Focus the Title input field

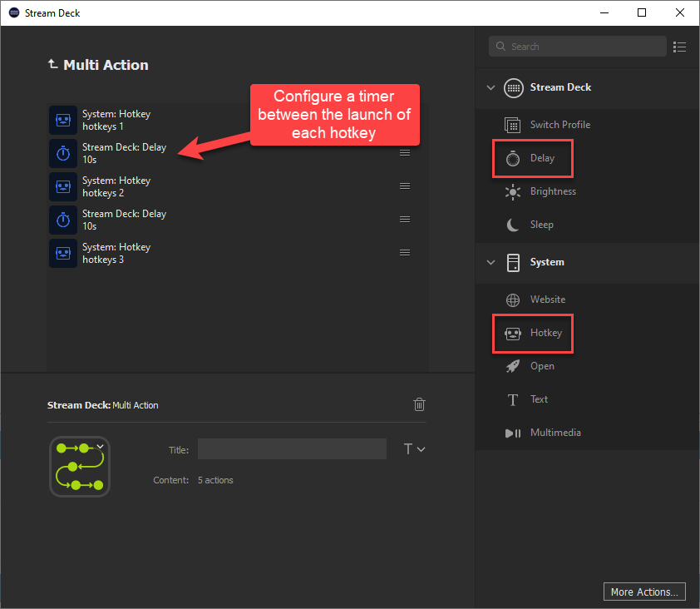tap(292, 449)
